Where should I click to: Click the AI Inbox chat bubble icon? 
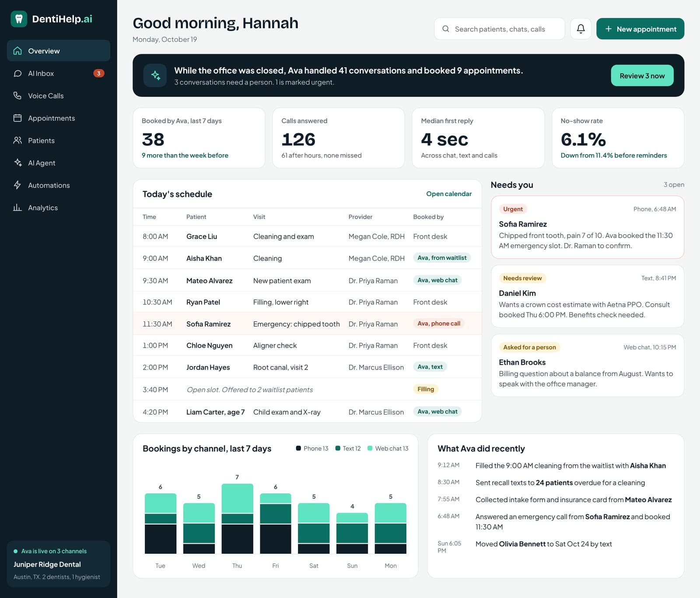click(17, 73)
